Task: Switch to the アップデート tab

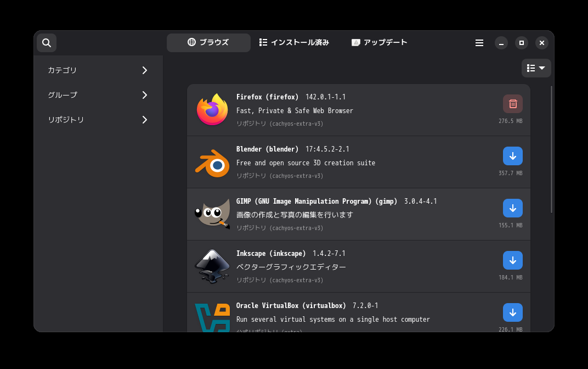Action: point(380,42)
